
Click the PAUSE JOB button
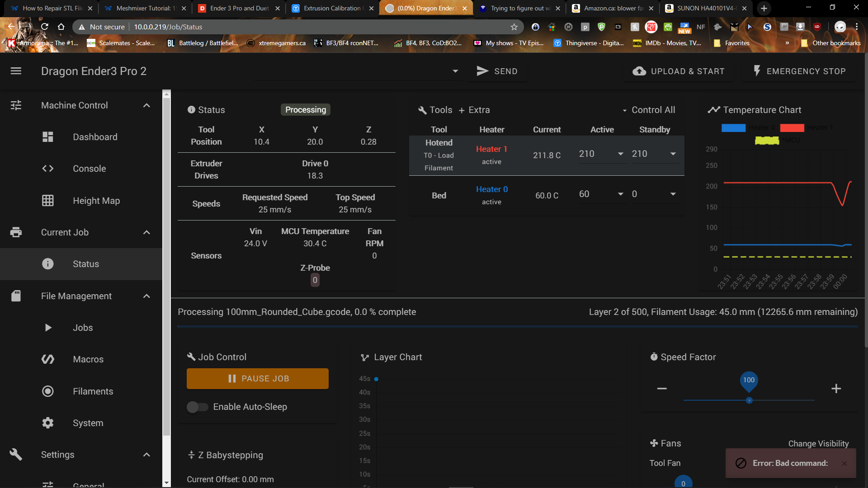point(258,379)
